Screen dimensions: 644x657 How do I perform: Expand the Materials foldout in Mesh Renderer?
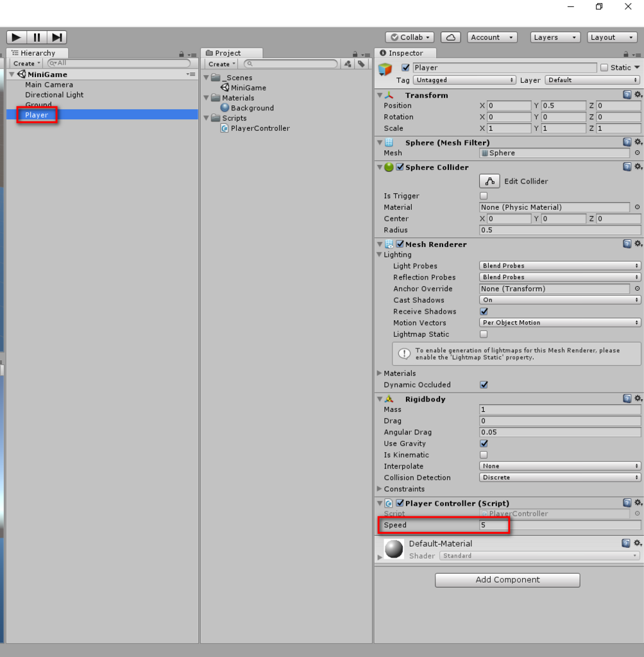[x=379, y=373]
